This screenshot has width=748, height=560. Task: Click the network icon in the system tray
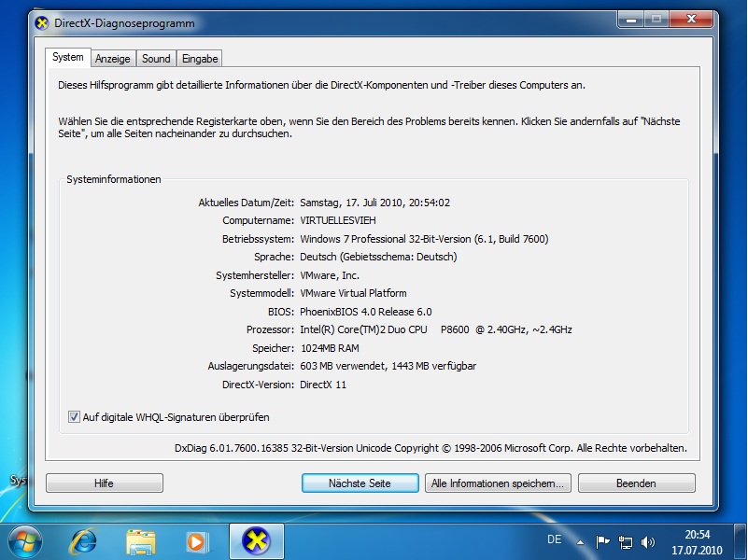click(x=626, y=541)
